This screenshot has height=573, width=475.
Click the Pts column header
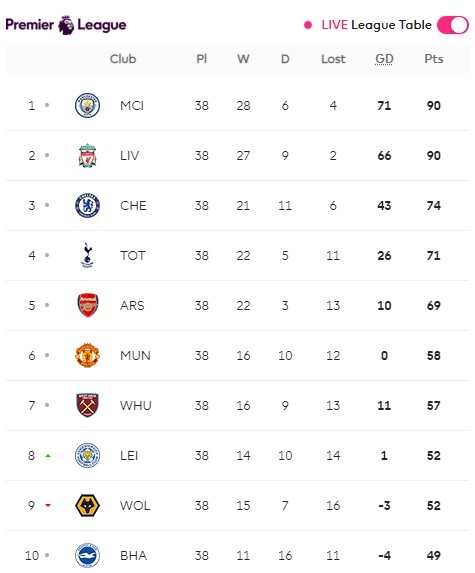point(434,59)
